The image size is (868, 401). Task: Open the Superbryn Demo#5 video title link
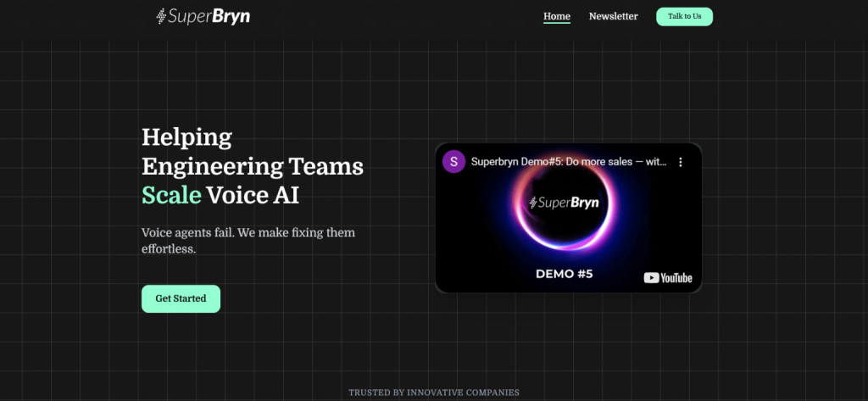(569, 162)
